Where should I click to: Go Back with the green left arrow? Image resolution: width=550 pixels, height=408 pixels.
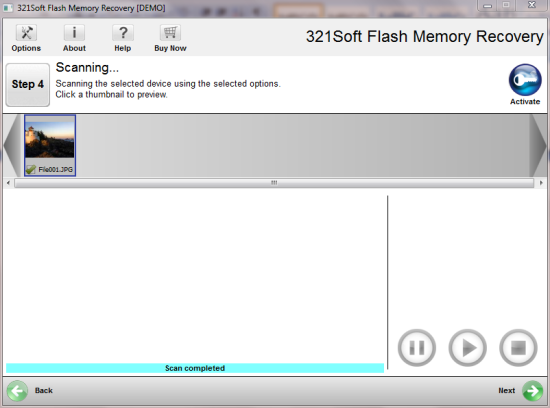click(x=17, y=390)
